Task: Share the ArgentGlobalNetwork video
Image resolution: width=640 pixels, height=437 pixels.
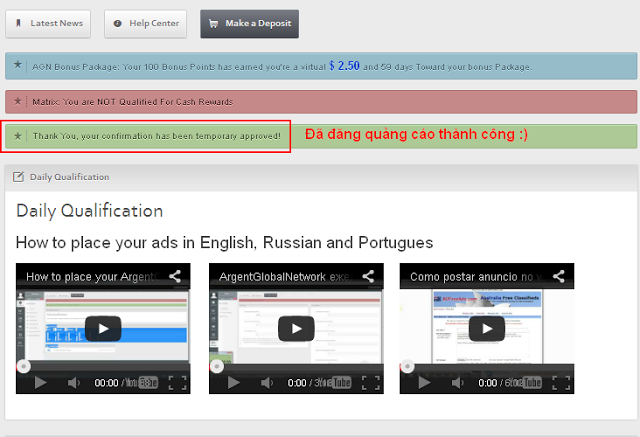Action: pos(368,276)
